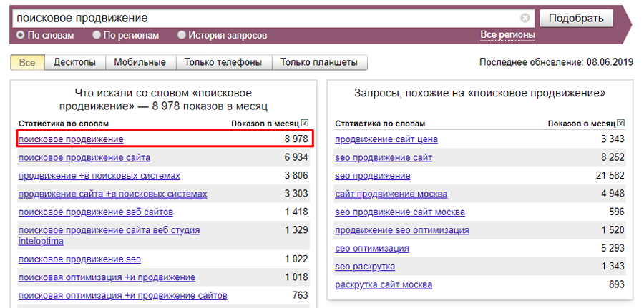Open the 'продвижение сайт цена' link
The image size is (644, 308).
tap(386, 139)
